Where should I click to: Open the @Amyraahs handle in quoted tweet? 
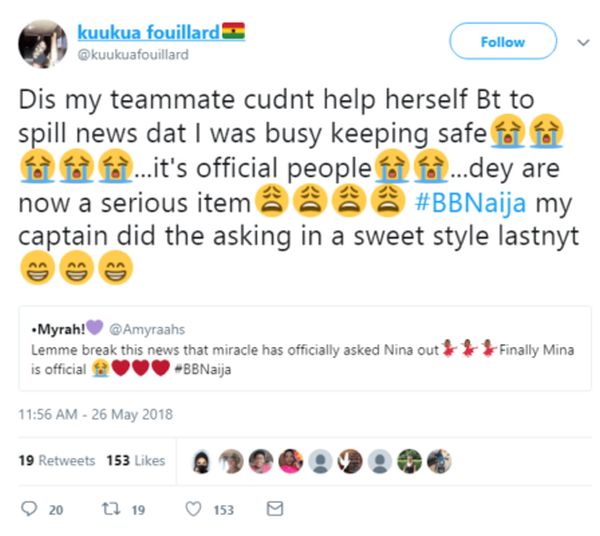[147, 329]
